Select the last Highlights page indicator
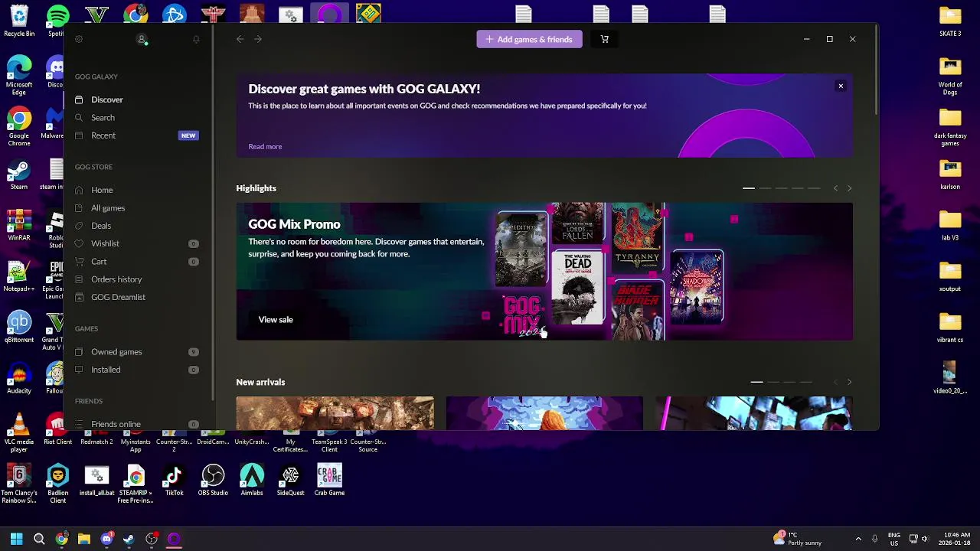Image resolution: width=980 pixels, height=551 pixels. 814,188
